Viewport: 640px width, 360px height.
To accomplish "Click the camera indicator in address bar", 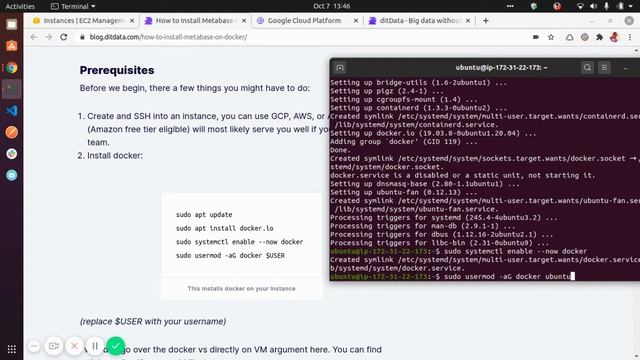I will (536, 37).
